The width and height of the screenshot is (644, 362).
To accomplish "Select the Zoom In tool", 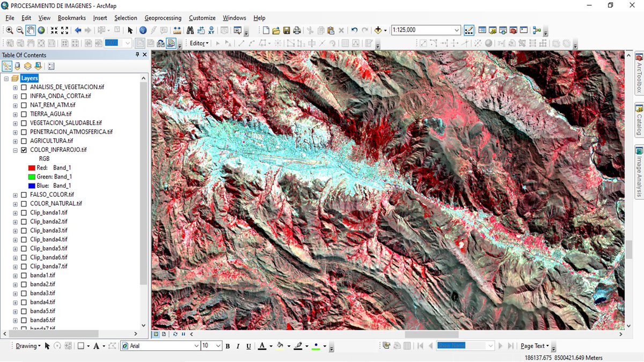I will (10, 30).
